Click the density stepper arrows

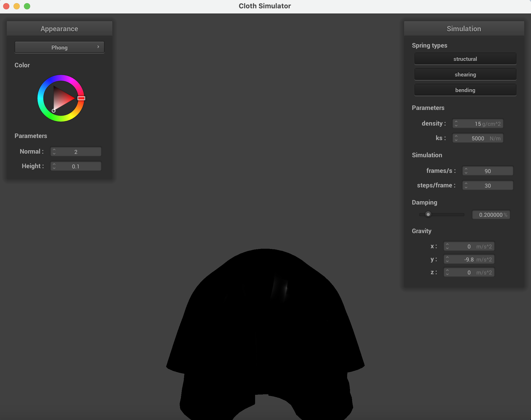tap(456, 124)
